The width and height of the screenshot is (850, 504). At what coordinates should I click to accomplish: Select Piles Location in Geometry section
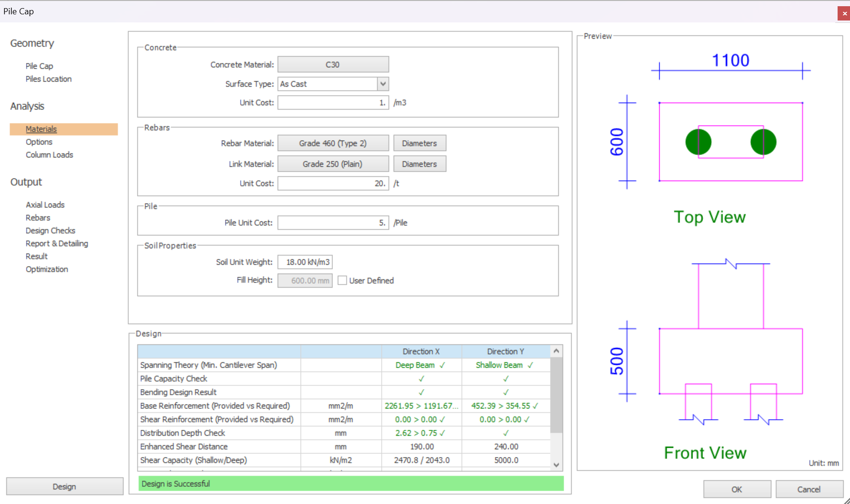coord(49,79)
